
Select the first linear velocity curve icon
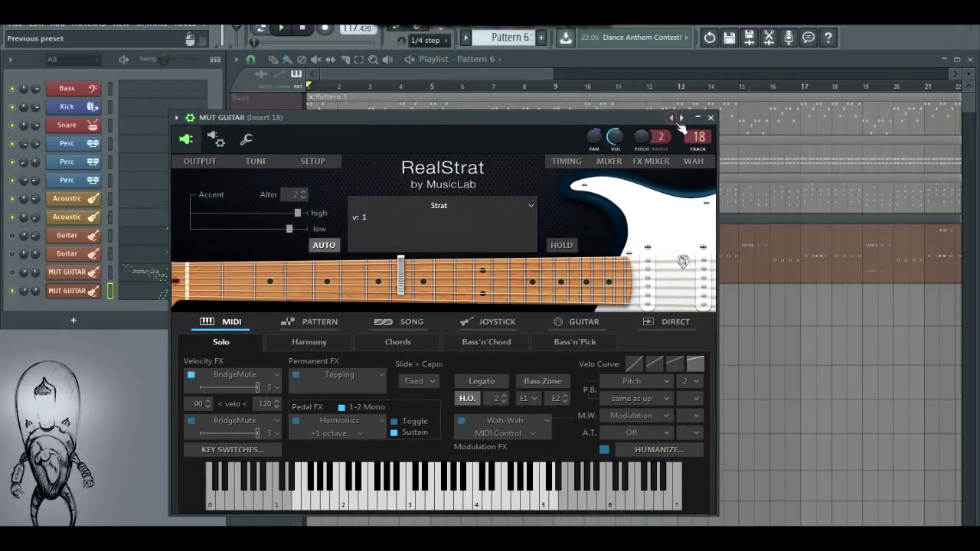[634, 364]
